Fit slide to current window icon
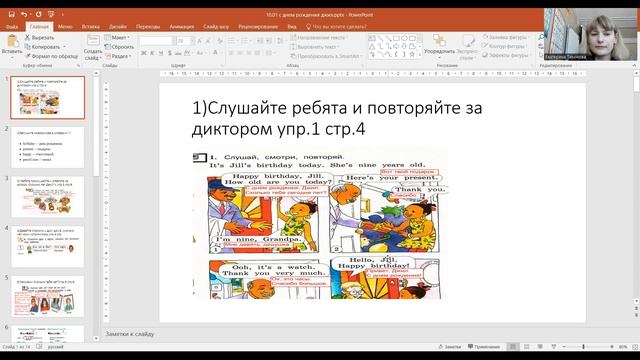The height and width of the screenshot is (360, 640). (x=635, y=347)
